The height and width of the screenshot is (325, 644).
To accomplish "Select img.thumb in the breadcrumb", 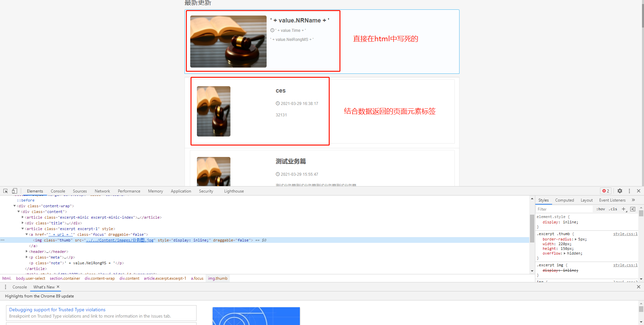I will pyautogui.click(x=218, y=278).
